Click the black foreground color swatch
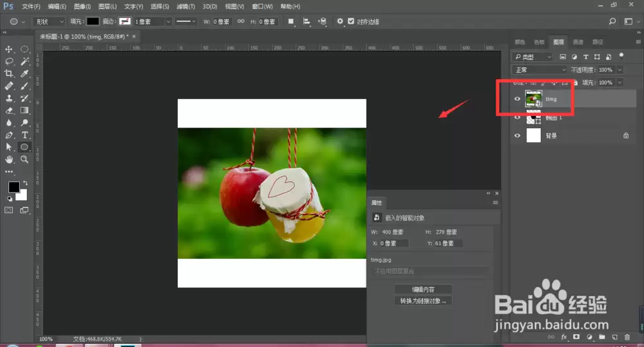 [14, 187]
